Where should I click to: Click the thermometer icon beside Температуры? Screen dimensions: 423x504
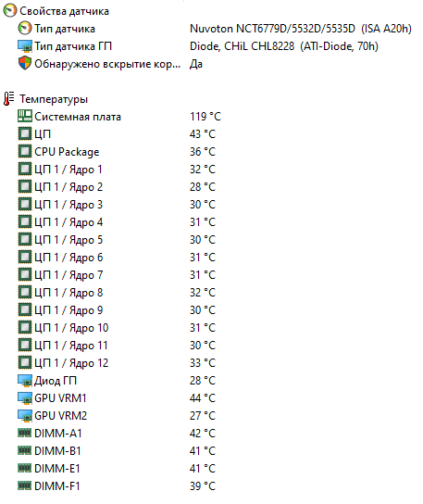[9, 99]
